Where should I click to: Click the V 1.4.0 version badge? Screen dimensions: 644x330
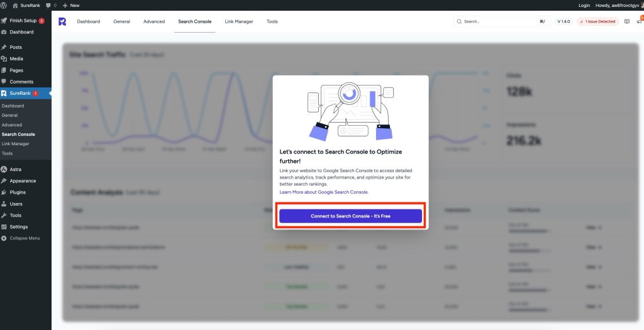click(x=563, y=21)
